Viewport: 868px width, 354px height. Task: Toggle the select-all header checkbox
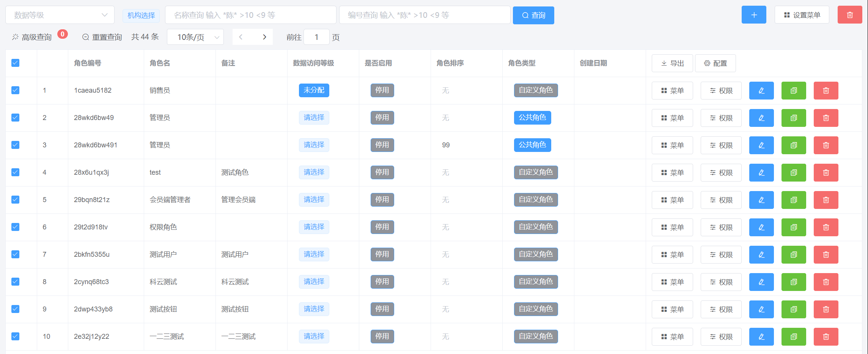(x=15, y=63)
